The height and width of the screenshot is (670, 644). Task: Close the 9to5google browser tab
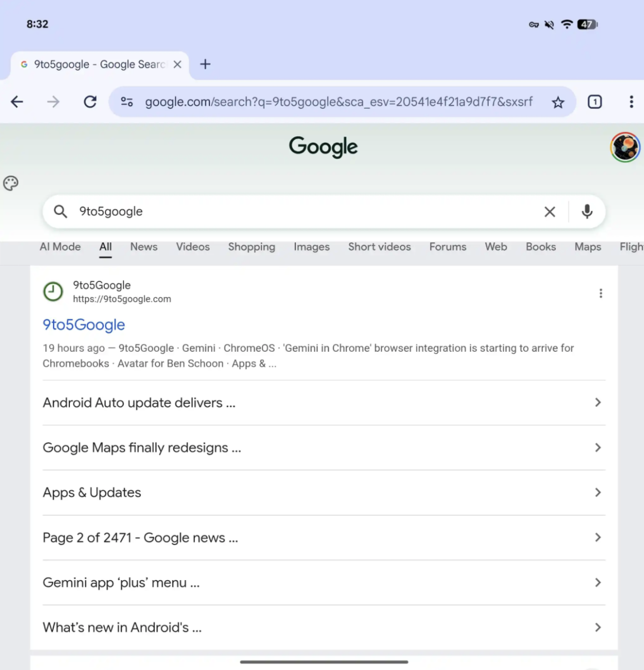pos(178,64)
